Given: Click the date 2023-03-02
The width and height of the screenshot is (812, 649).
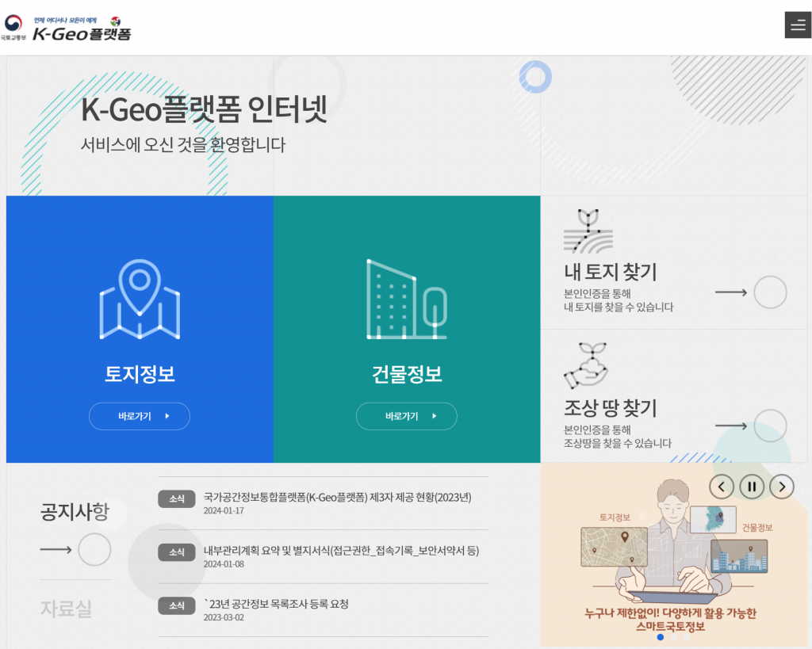Looking at the screenshot, I should (x=224, y=617).
